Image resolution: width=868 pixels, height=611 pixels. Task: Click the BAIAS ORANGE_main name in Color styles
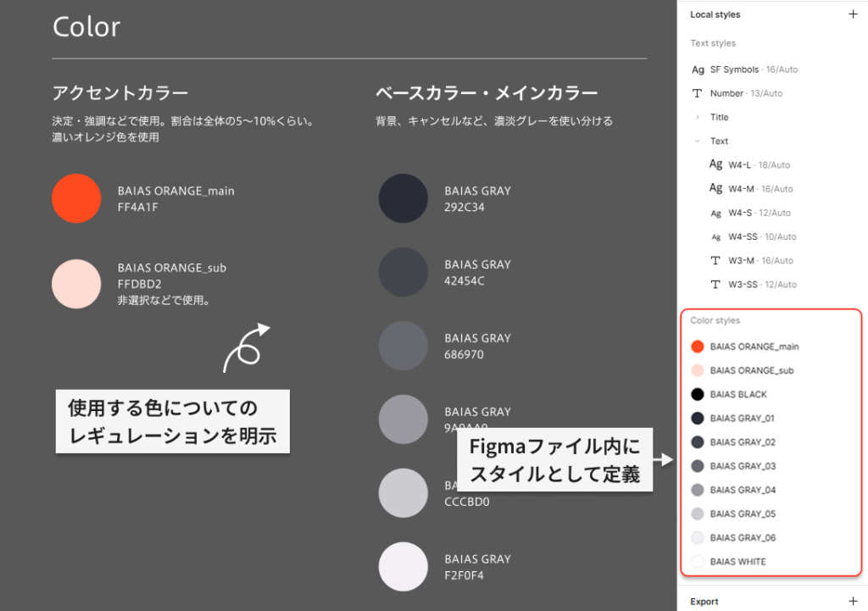tap(754, 347)
